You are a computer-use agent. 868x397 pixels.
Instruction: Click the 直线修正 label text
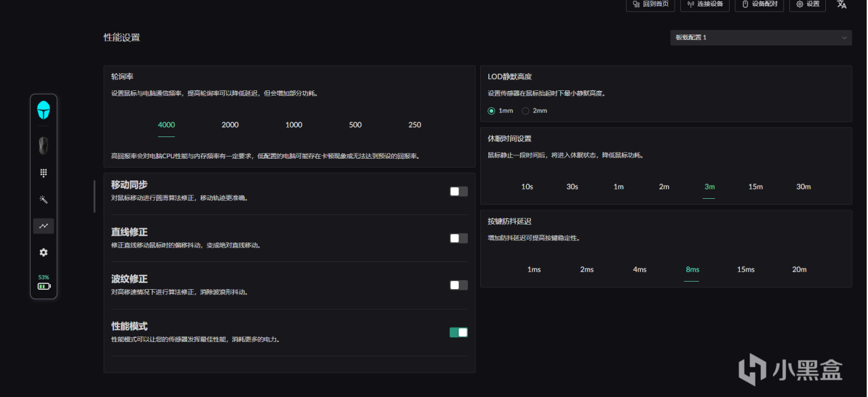pos(129,231)
